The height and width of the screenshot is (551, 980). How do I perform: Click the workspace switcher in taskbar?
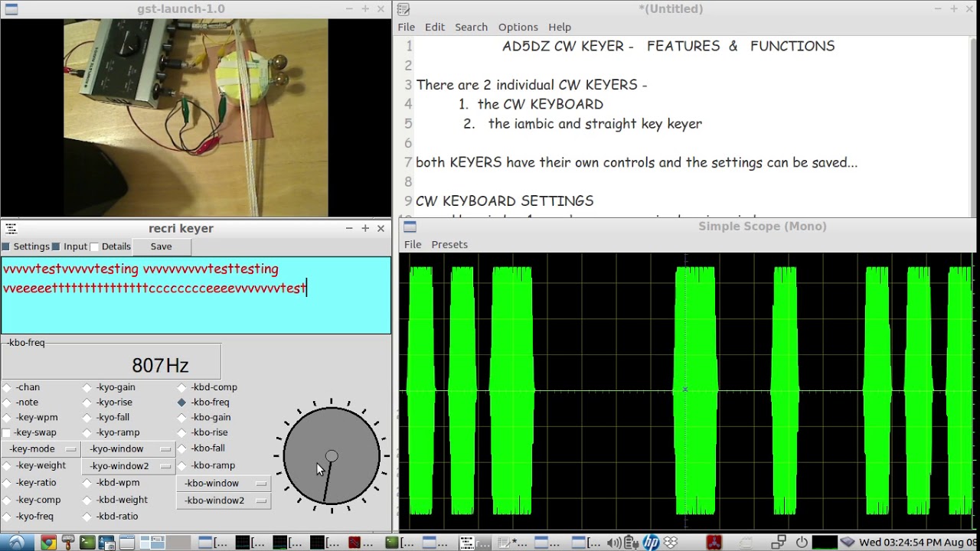(165, 543)
